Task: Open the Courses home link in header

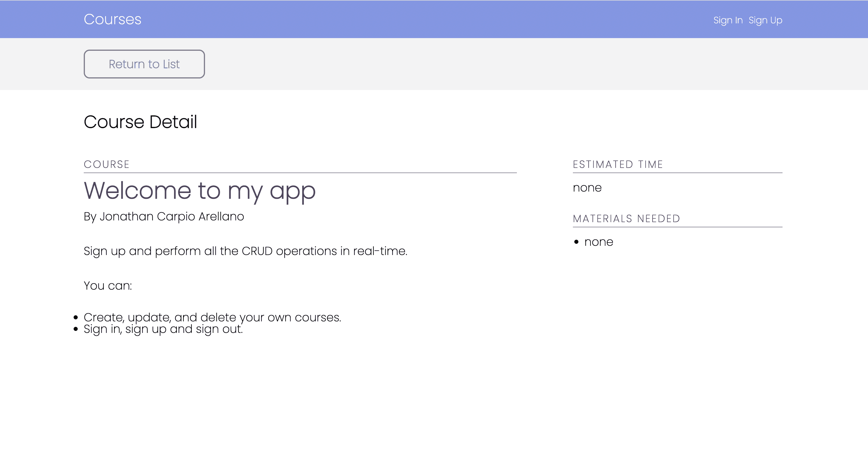Action: click(112, 19)
